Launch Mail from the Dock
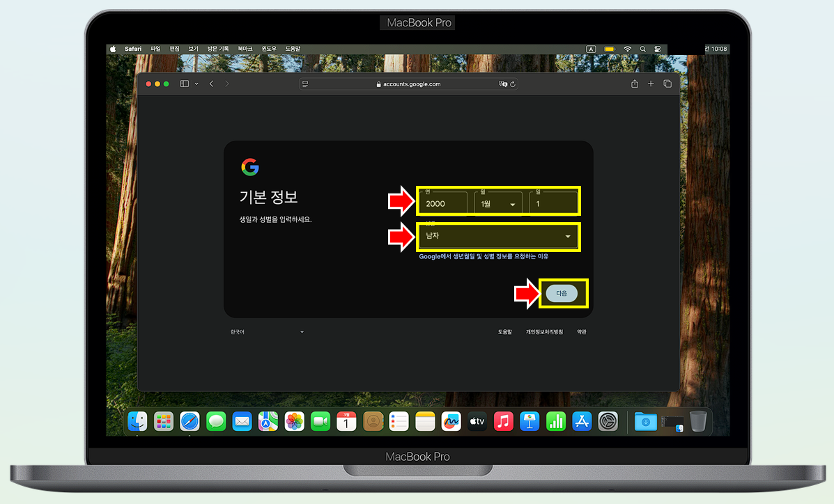Image resolution: width=834 pixels, height=504 pixels. click(242, 422)
